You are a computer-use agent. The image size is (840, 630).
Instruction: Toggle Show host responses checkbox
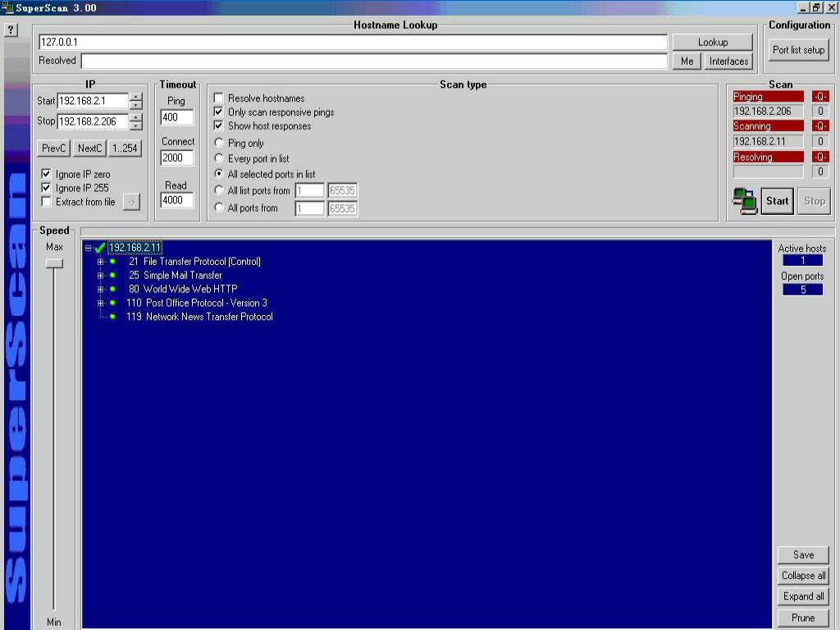pyautogui.click(x=218, y=126)
